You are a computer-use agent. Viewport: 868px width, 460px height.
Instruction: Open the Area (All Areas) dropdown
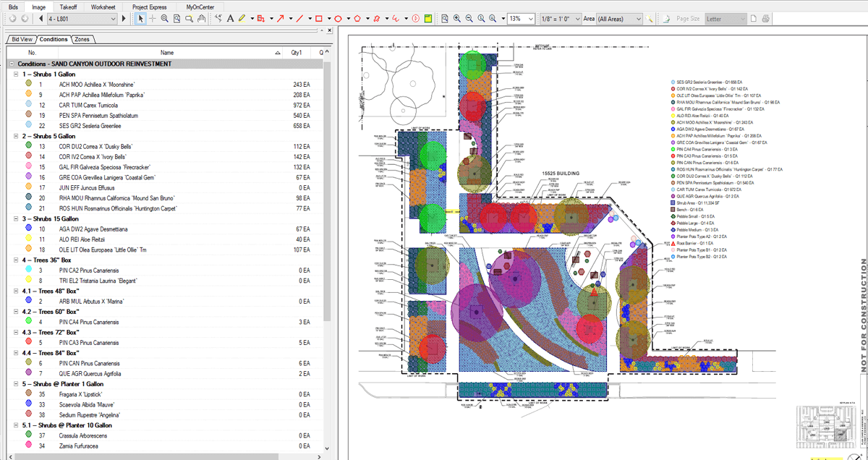637,18
